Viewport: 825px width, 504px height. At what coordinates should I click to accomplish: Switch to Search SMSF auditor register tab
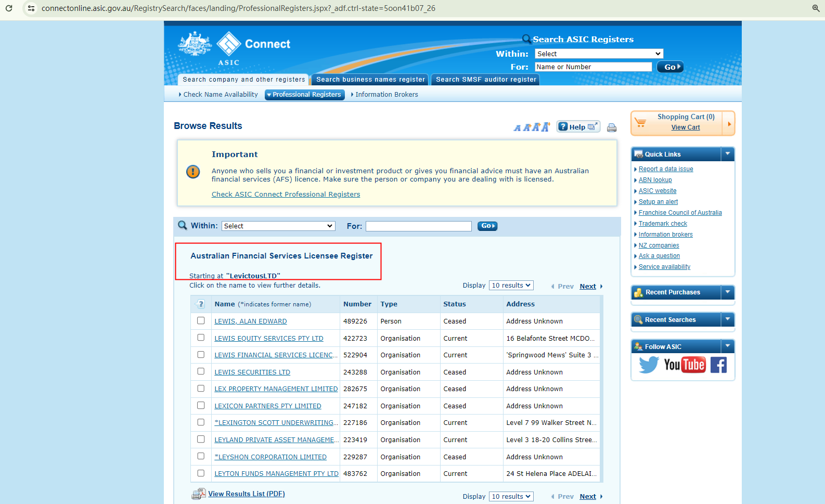click(x=486, y=80)
